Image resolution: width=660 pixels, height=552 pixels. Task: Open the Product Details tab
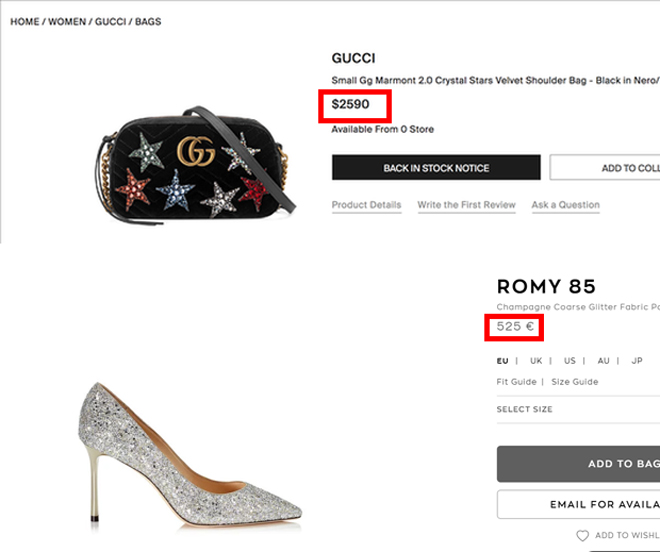pyautogui.click(x=366, y=205)
